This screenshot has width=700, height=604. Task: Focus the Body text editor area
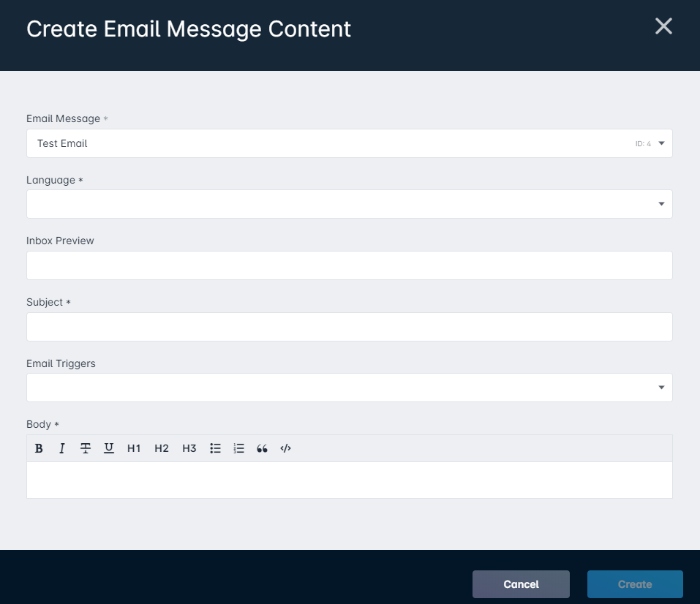[350, 480]
